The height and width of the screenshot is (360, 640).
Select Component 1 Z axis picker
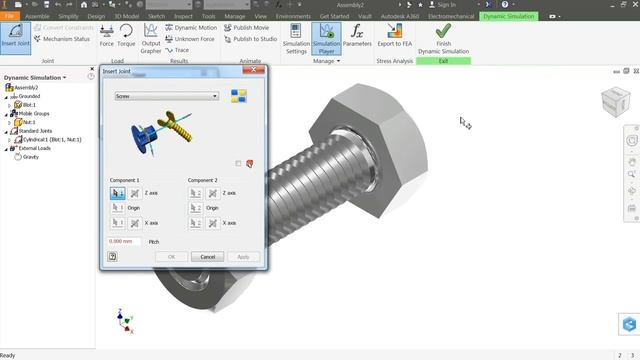tap(118, 193)
